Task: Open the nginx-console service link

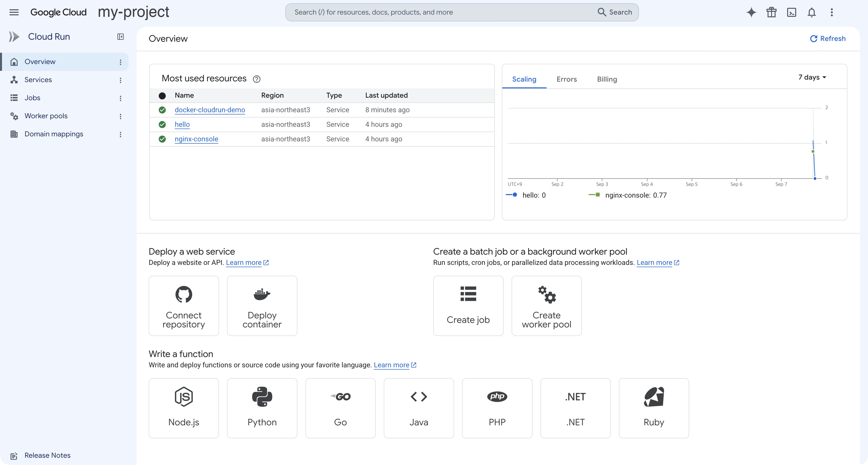Action: pyautogui.click(x=196, y=139)
